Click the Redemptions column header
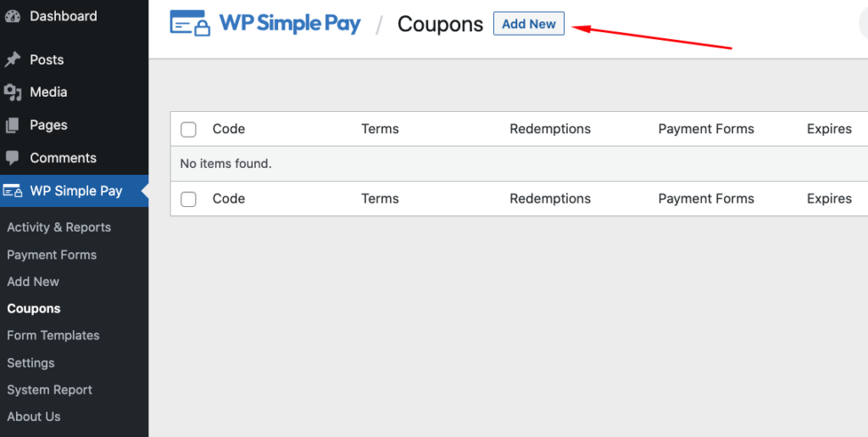Image resolution: width=868 pixels, height=437 pixels. (x=550, y=129)
